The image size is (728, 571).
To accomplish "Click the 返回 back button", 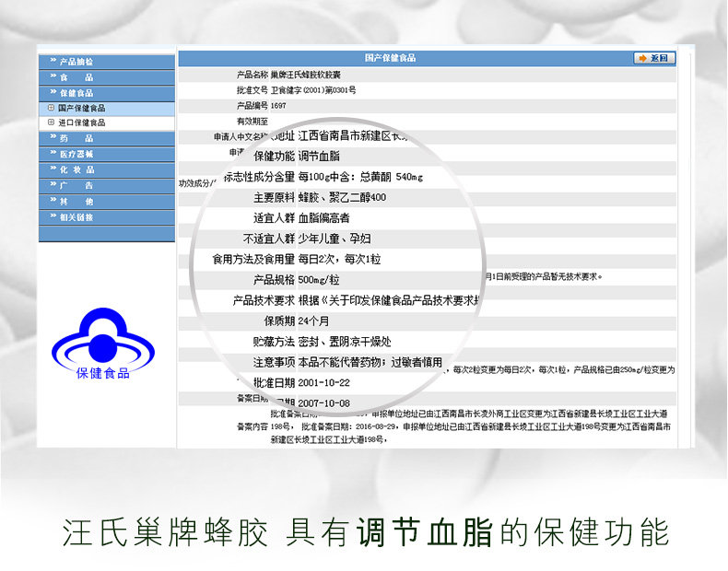I will coord(654,58).
